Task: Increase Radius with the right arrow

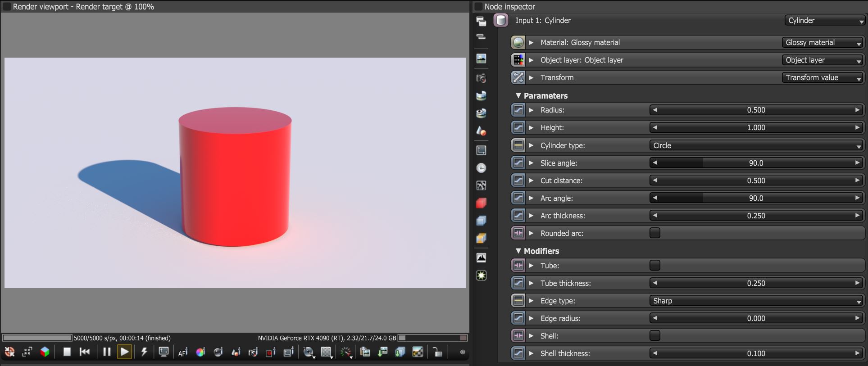Action: click(858, 110)
